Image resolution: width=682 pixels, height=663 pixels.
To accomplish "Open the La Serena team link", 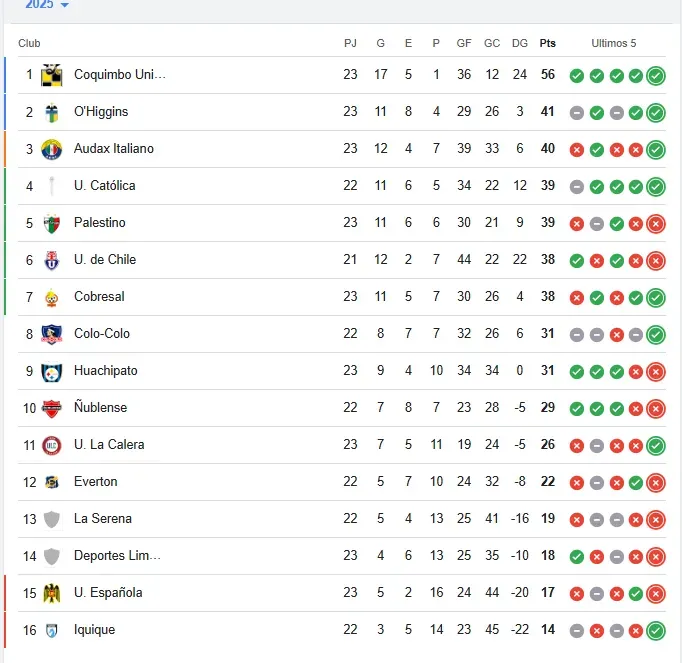I will (x=102, y=519).
